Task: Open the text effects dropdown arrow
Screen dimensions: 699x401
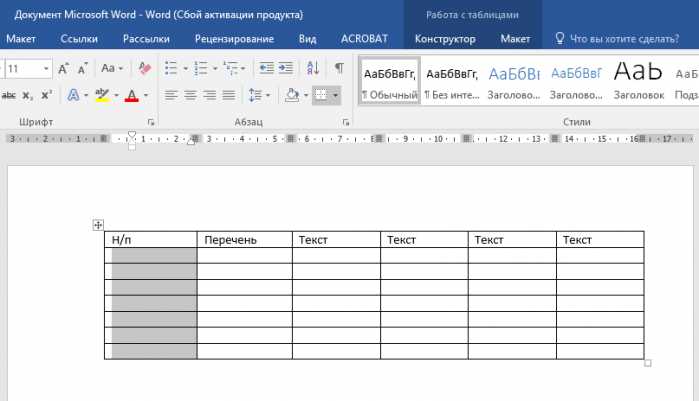Action: pos(86,95)
